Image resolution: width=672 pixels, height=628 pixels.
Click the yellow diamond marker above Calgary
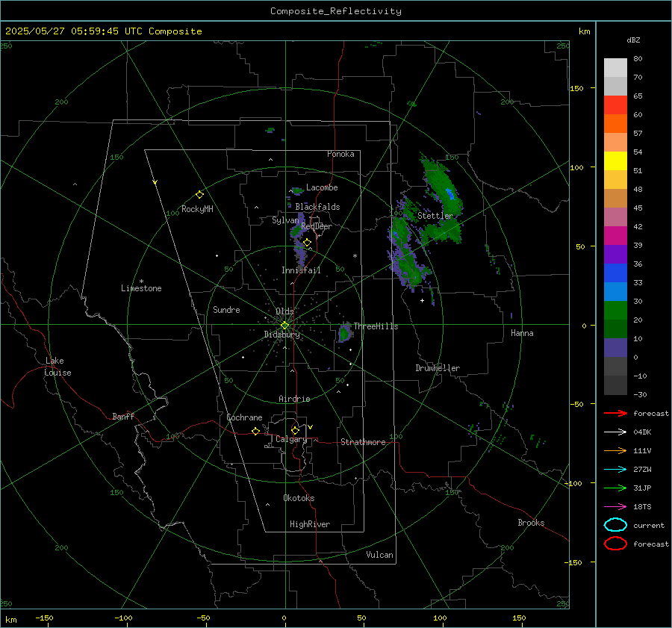[295, 430]
